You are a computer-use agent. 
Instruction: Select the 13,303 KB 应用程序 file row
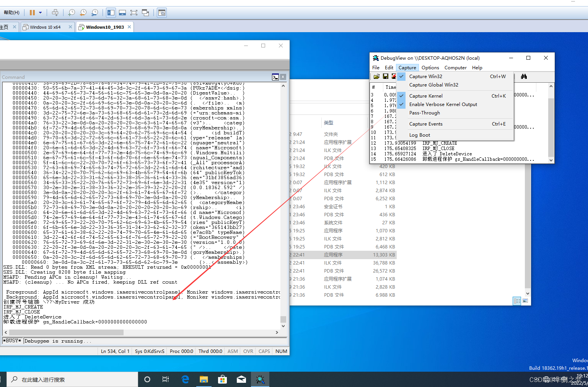pyautogui.click(x=343, y=255)
